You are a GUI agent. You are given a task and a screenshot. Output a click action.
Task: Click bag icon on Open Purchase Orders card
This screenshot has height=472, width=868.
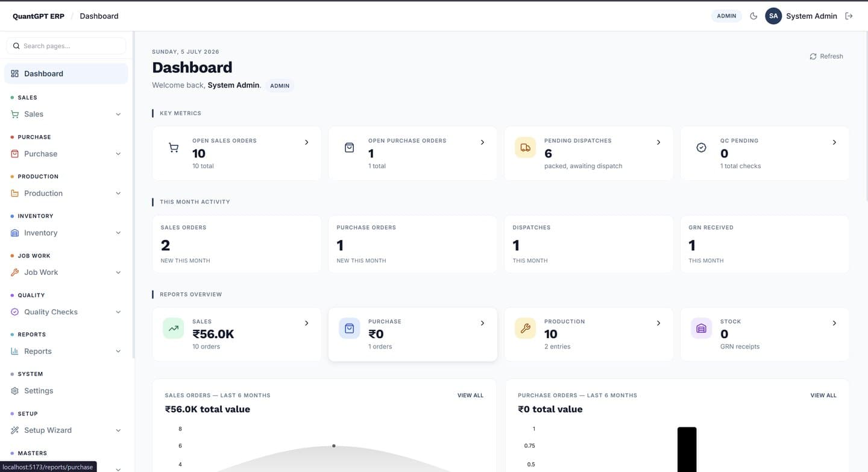tap(350, 148)
